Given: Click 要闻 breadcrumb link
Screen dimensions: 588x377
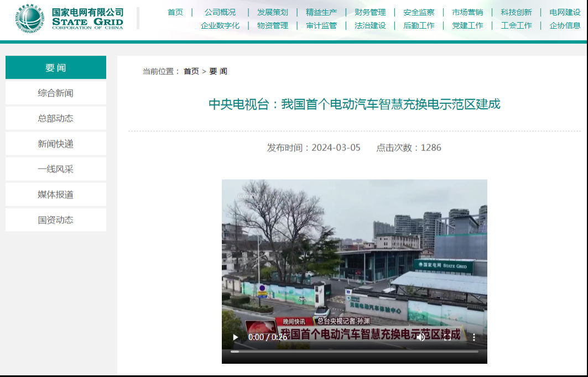Looking at the screenshot, I should [x=218, y=71].
